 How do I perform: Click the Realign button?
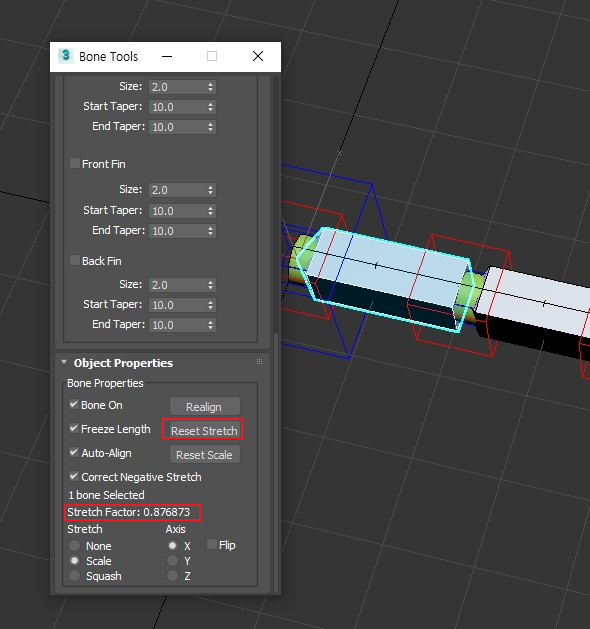(205, 406)
